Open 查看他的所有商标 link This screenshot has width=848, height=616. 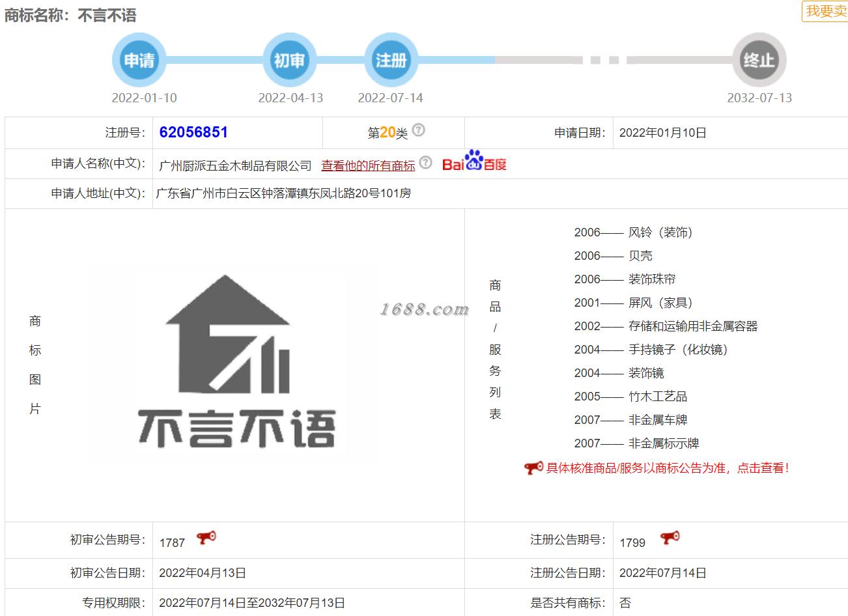(x=368, y=166)
